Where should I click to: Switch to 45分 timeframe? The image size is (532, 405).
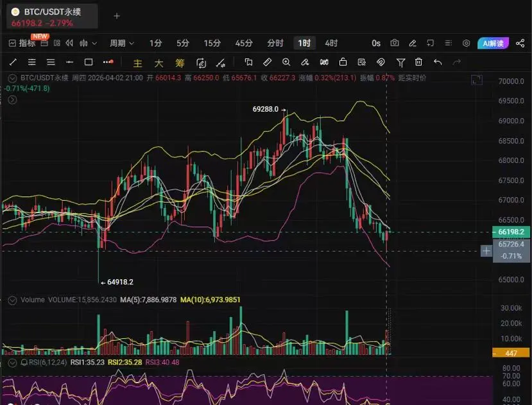click(244, 43)
